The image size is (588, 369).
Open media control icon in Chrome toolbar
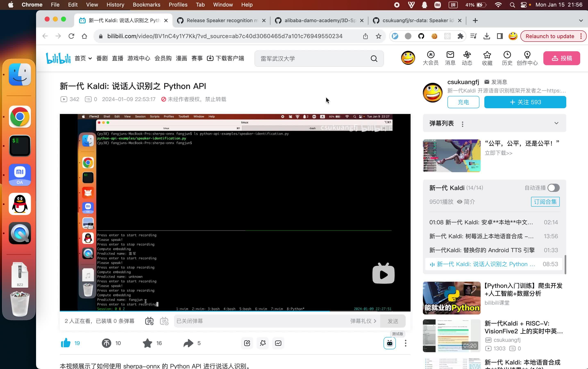pyautogui.click(x=473, y=36)
